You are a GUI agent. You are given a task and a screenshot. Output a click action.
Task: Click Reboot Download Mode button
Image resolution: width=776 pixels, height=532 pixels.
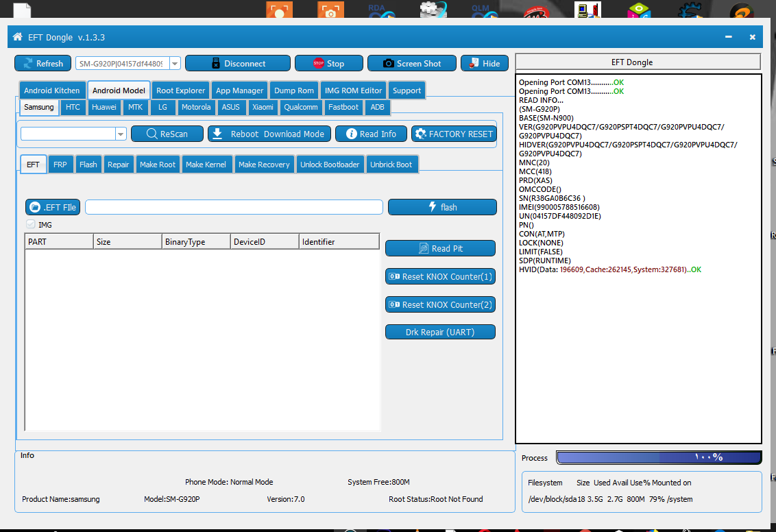tap(269, 134)
